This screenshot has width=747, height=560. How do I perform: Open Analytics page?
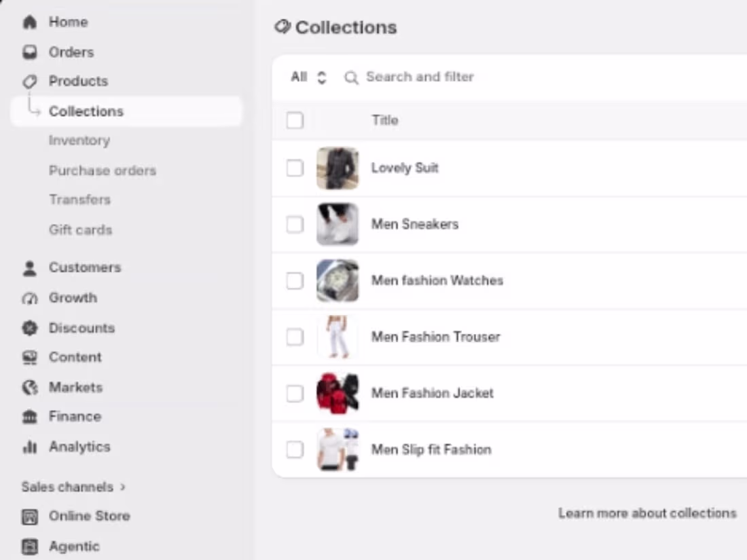[x=79, y=447]
